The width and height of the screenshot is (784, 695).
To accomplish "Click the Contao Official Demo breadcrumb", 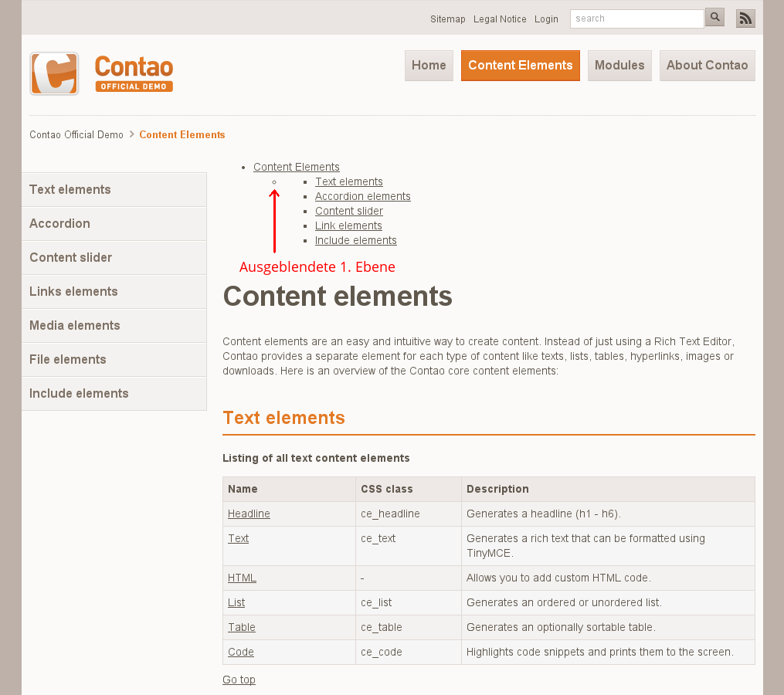I will point(76,135).
